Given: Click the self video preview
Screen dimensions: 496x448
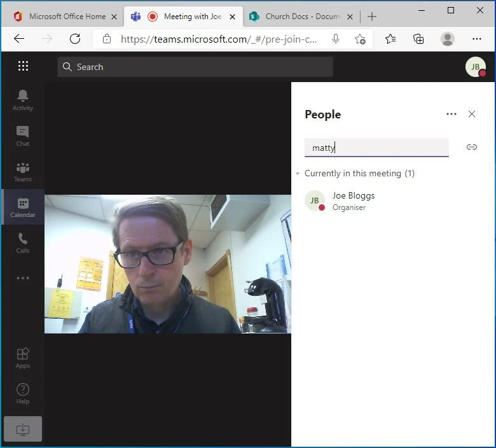Looking at the screenshot, I should (x=168, y=263).
